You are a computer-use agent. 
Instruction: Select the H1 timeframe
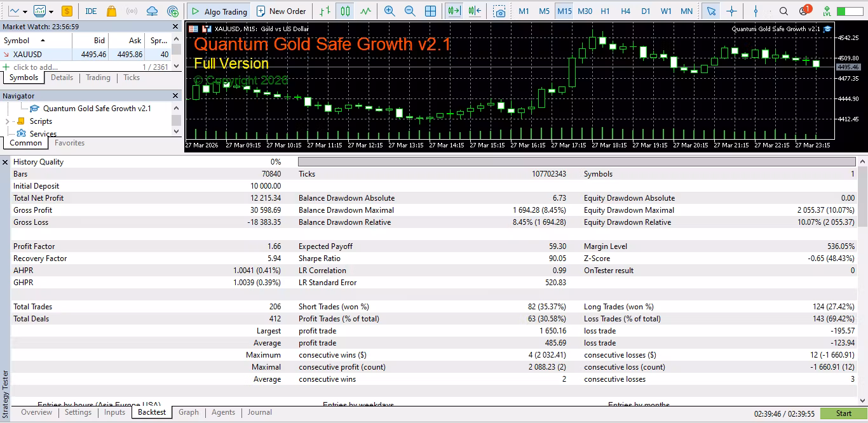(x=605, y=11)
